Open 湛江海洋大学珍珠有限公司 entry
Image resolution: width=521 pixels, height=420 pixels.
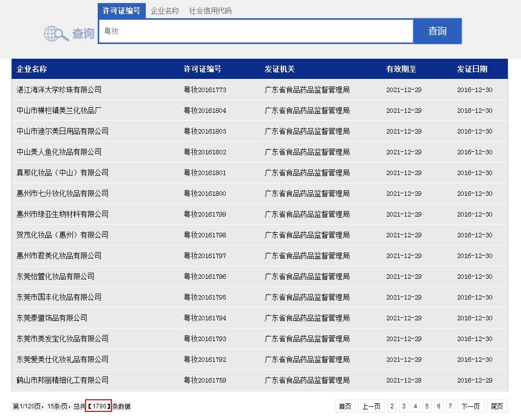point(59,90)
